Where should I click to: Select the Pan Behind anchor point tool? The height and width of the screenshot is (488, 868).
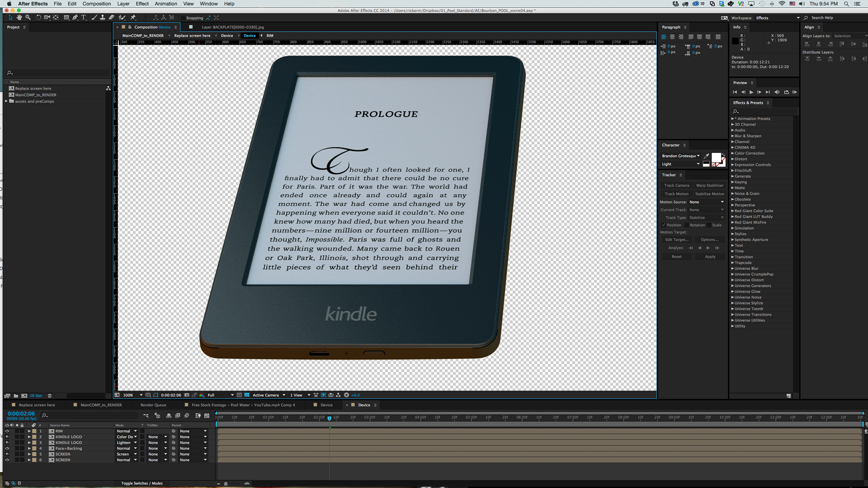tap(56, 18)
